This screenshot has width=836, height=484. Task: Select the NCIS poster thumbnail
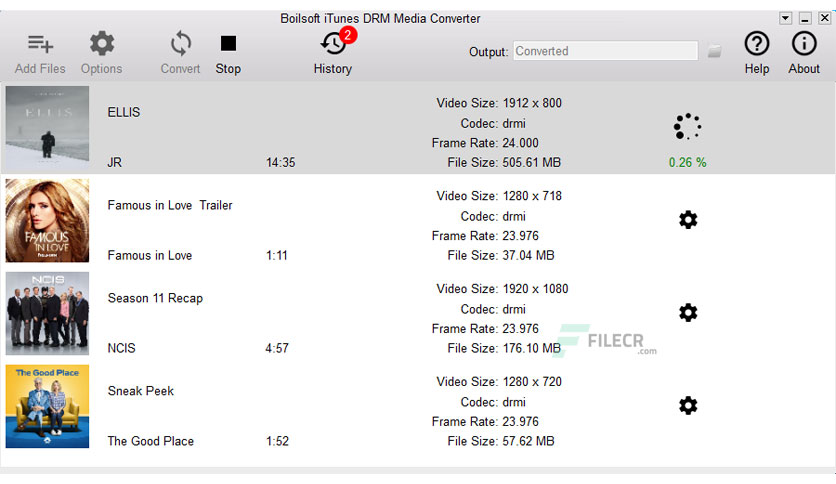click(x=47, y=313)
